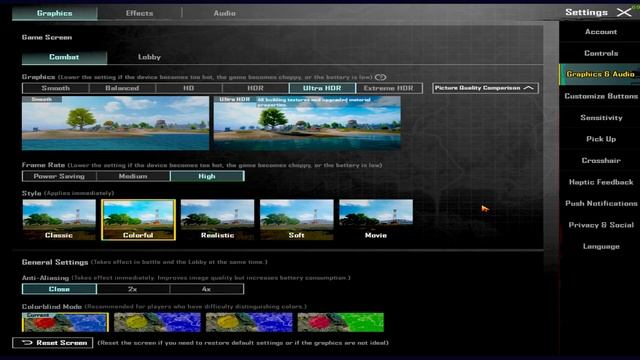Choose Ultra HDR graphics quality
This screenshot has height=360, width=640.
coord(322,88)
